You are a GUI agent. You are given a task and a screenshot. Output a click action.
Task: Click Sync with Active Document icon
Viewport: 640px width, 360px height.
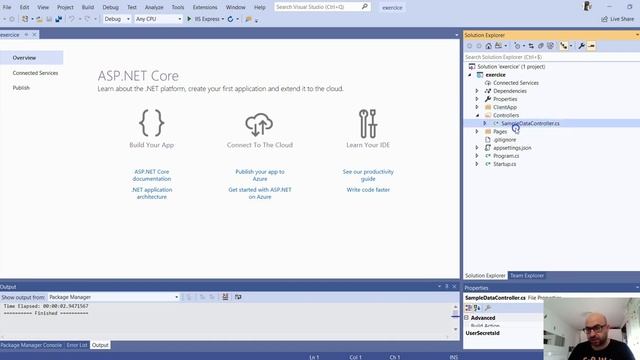pyautogui.click(x=531, y=46)
